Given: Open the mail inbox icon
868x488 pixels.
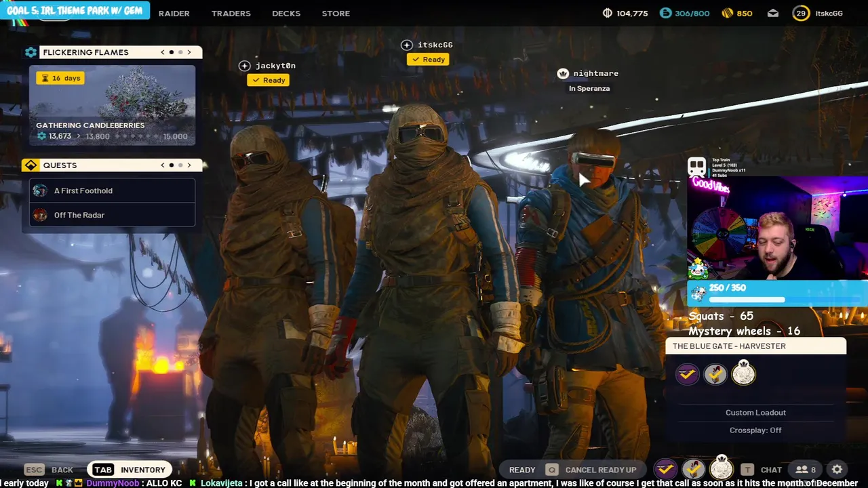Looking at the screenshot, I should click(773, 13).
